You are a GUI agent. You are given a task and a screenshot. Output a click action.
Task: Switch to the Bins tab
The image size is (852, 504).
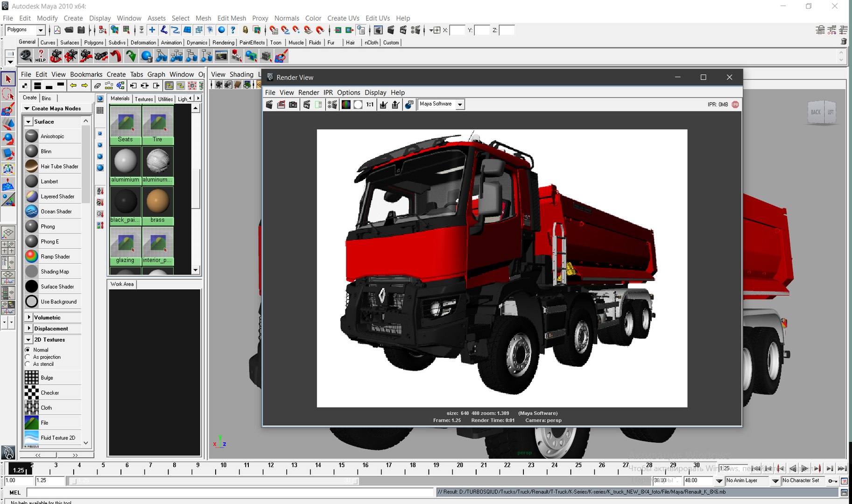tap(46, 98)
